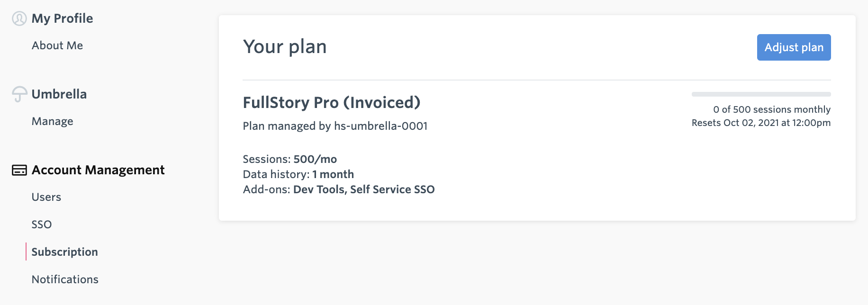Screen dimensions: 868x305
Task: Click the Umbrella section icon
Action: [x=19, y=94]
